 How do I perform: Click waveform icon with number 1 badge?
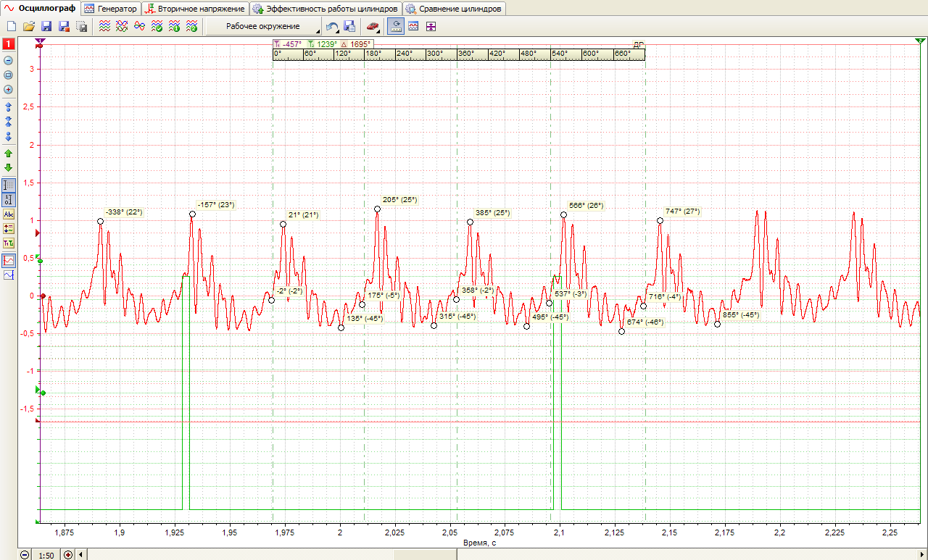(174, 27)
